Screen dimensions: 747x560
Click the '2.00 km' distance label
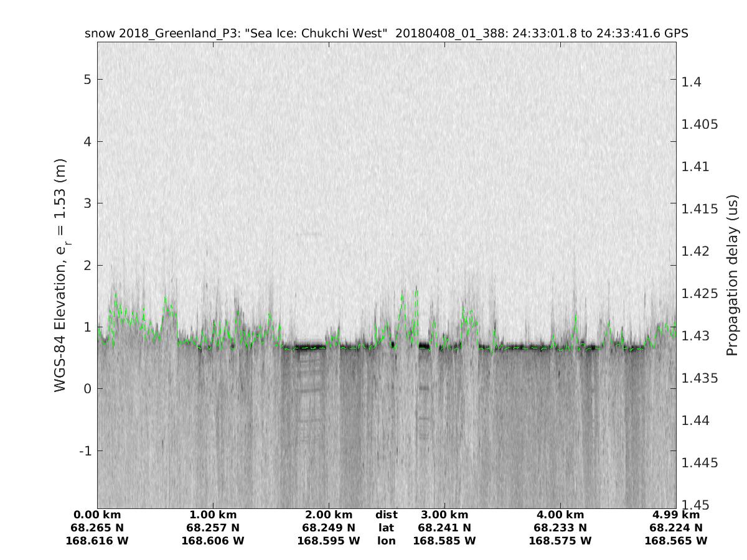329,515
